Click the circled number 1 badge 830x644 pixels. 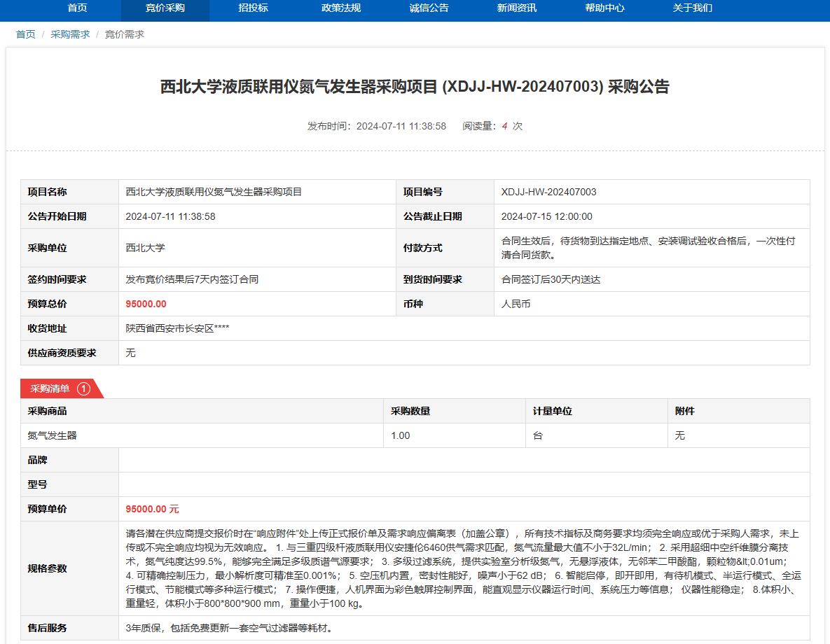click(83, 388)
